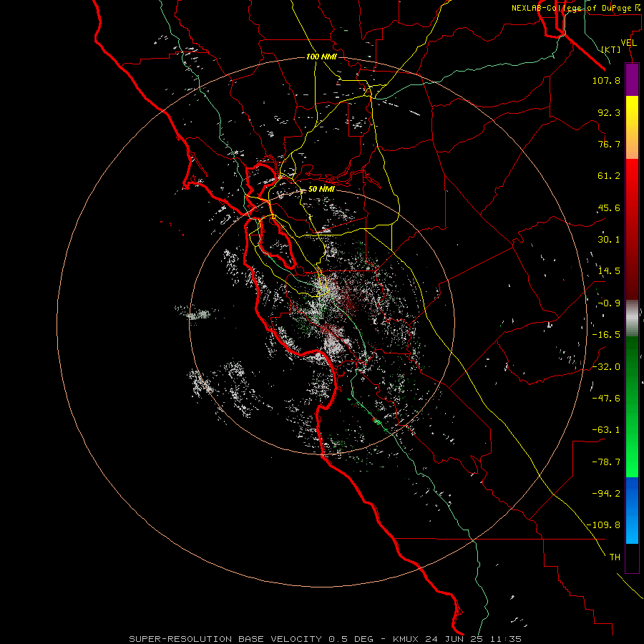
Task: Click the blue segment of the color bar
Action: click(x=632, y=510)
